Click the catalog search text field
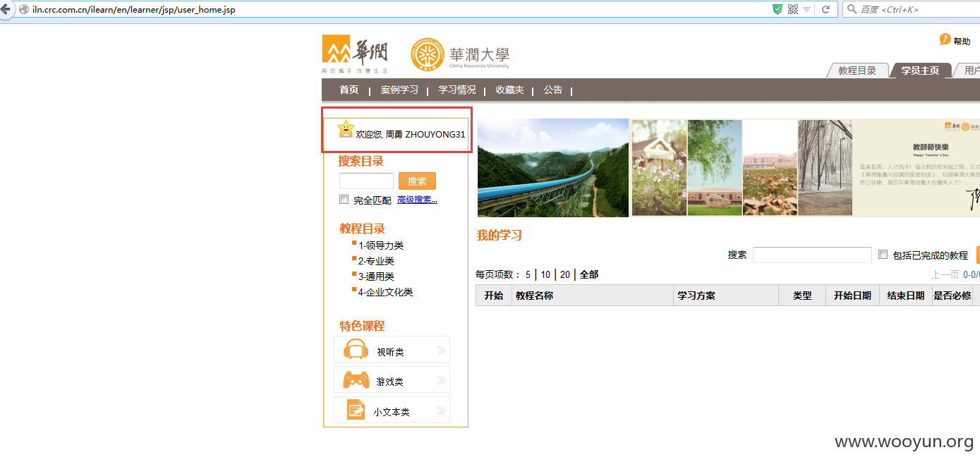Screen dimensions: 980x462 tap(366, 181)
